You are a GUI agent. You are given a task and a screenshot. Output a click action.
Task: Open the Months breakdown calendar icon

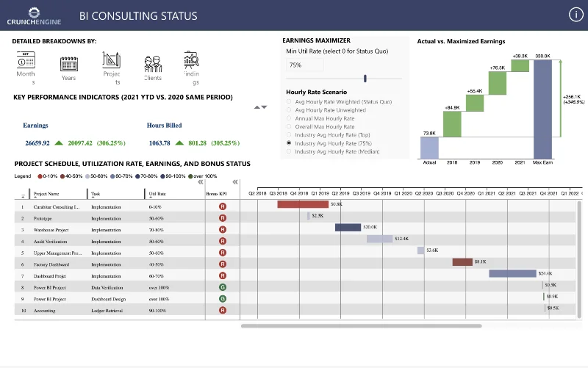click(x=26, y=60)
